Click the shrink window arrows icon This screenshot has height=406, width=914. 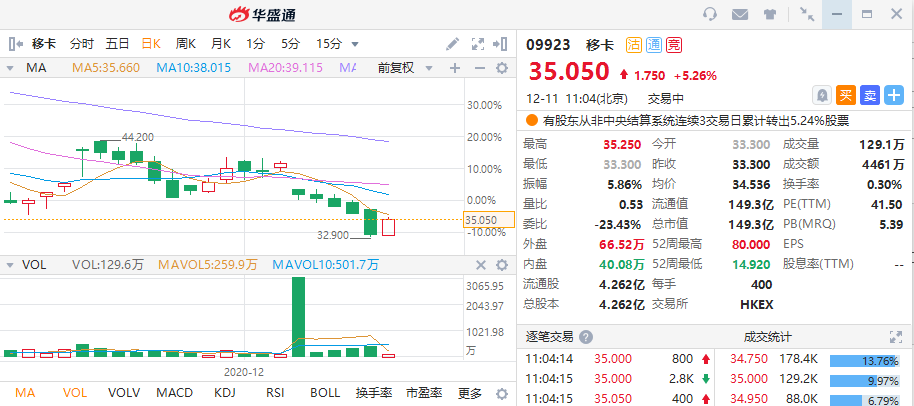coord(807,15)
